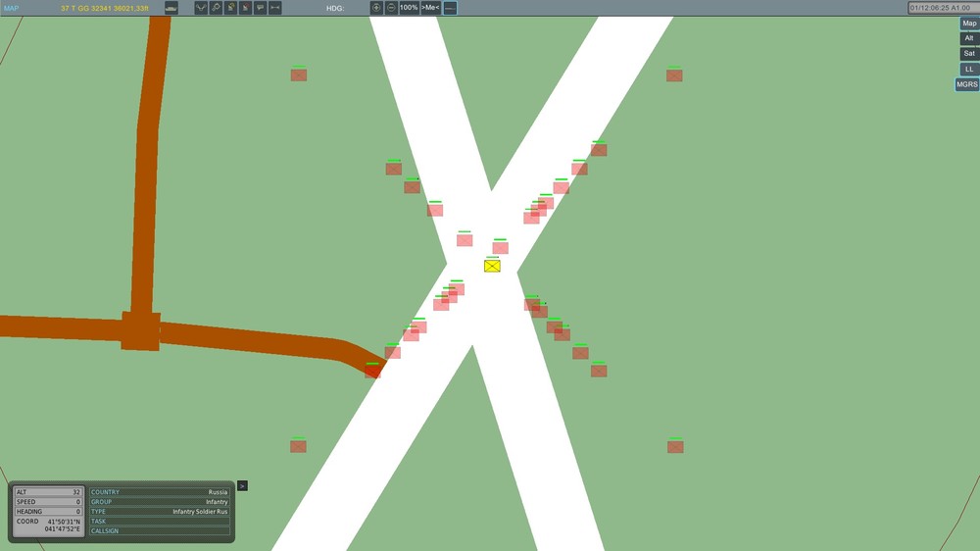The width and height of the screenshot is (980, 551).
Task: Click the MAP label in top bar
Action: (11, 8)
